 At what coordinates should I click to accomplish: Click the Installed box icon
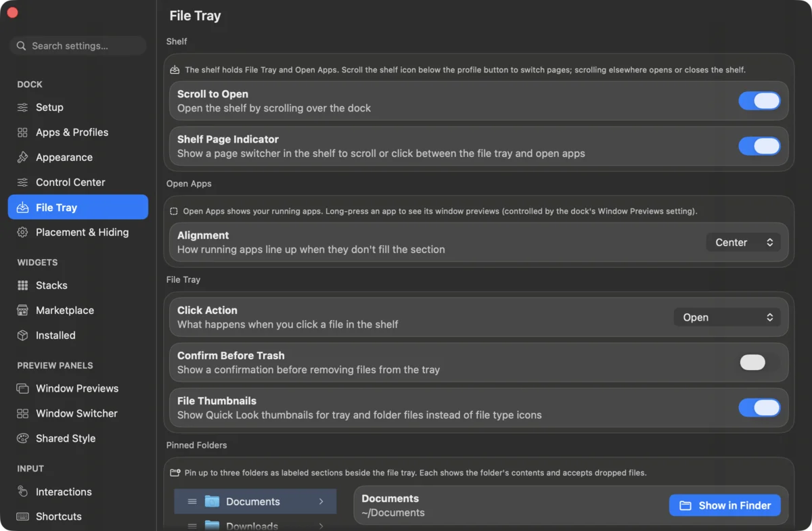point(23,336)
